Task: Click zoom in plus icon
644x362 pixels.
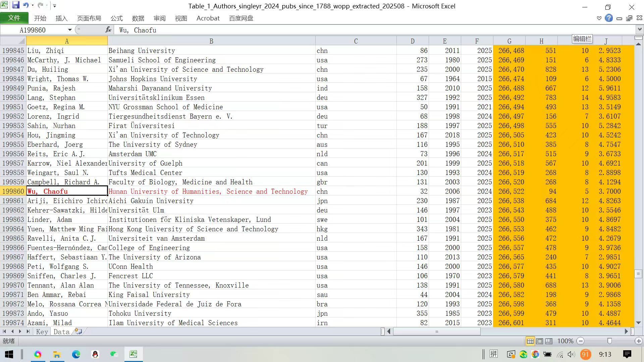Action: [x=639, y=341]
